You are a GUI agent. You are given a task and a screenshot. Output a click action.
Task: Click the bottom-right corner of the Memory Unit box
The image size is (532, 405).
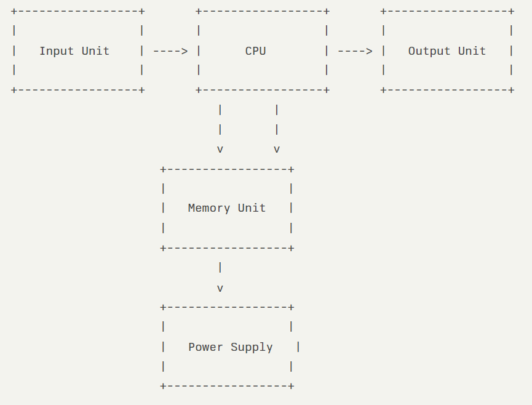click(291, 248)
